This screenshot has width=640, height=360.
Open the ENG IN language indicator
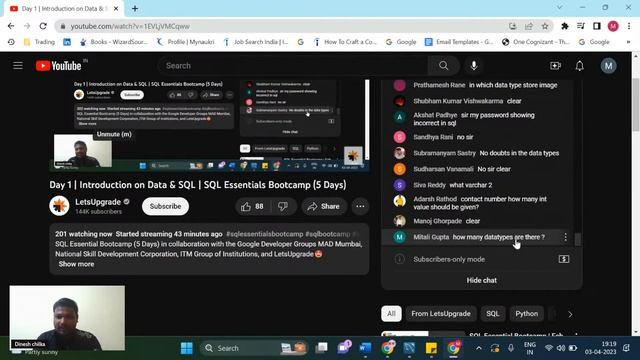[529, 348]
